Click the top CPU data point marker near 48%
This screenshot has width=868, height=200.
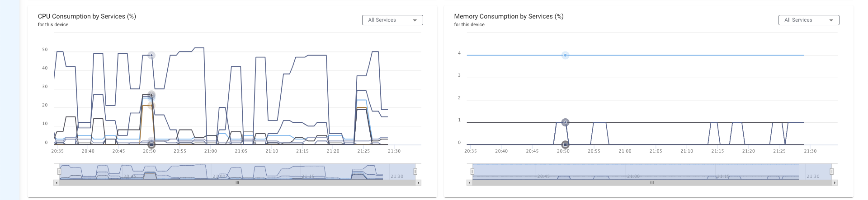click(x=151, y=55)
